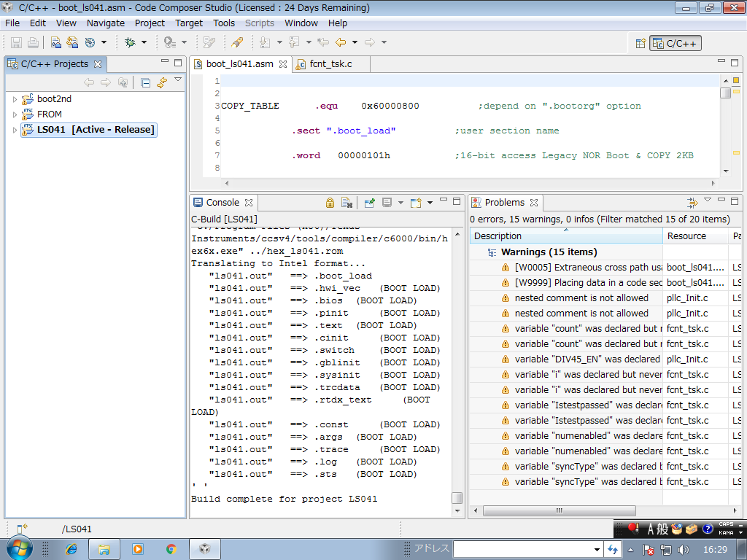The height and width of the screenshot is (560, 747).
Task: Click the Display Selected Console icon
Action: 387,203
